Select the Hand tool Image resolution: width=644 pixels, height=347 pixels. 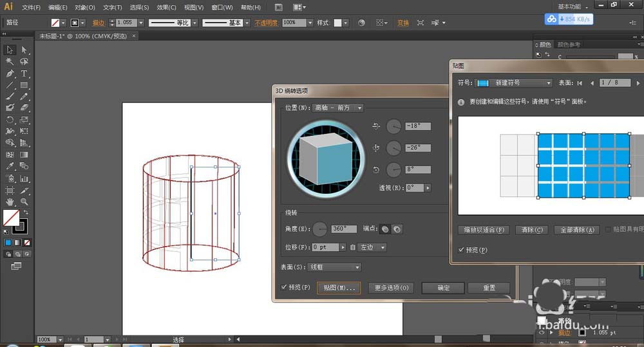tap(10, 202)
